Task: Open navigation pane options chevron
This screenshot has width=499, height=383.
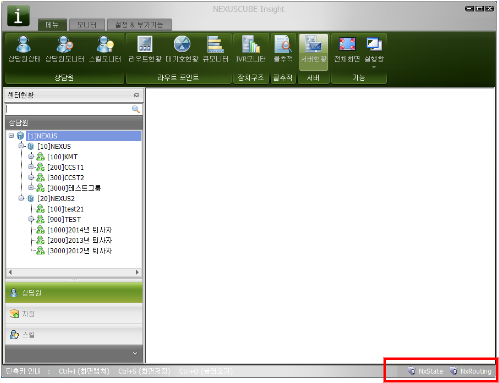Action: tap(135, 353)
